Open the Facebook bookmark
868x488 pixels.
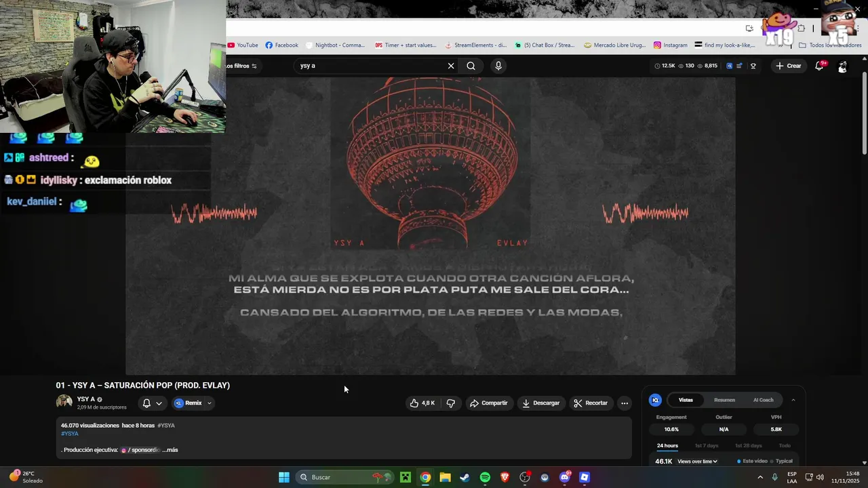click(281, 45)
